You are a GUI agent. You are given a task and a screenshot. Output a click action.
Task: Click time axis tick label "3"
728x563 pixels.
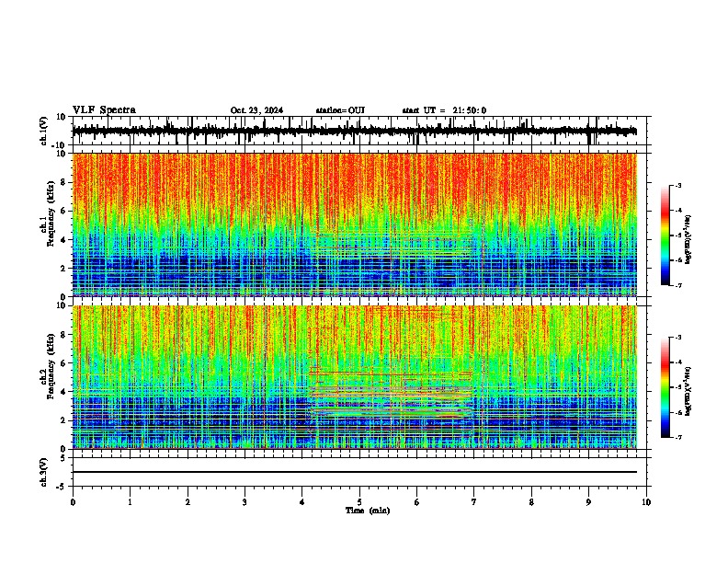[x=245, y=502]
